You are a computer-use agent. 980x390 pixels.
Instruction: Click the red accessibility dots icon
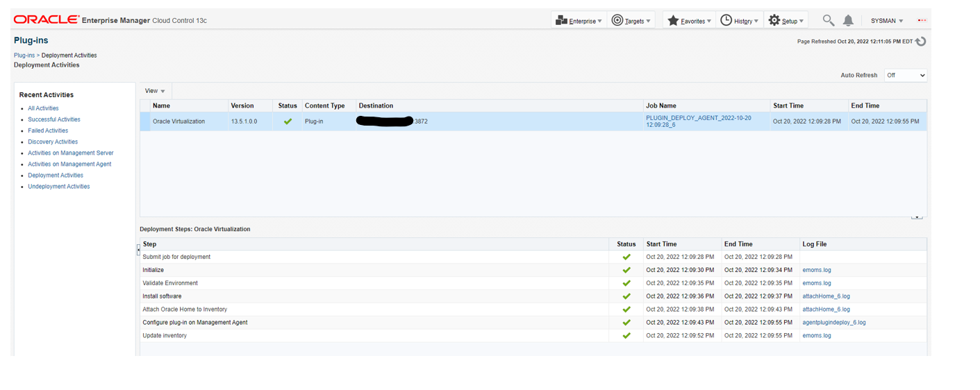922,21
